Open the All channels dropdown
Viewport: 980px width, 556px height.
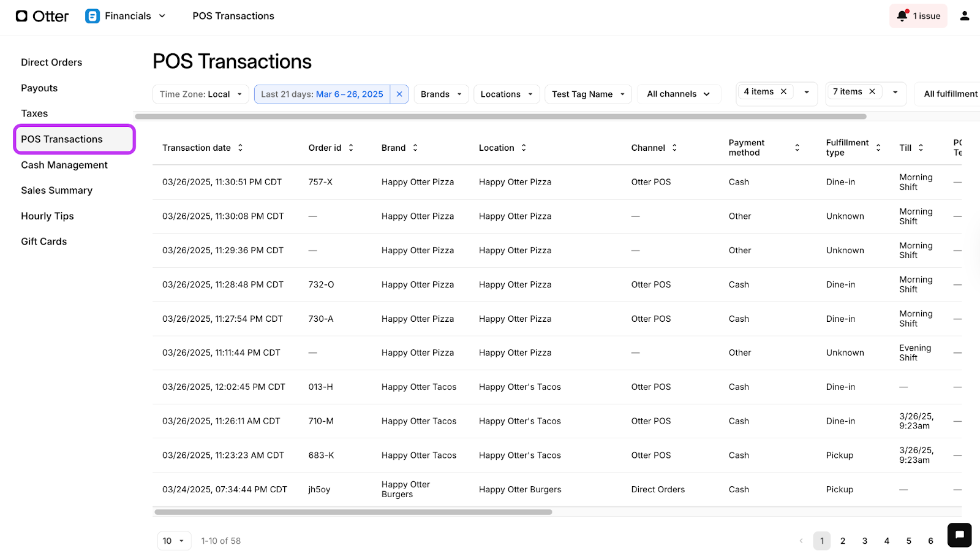[x=679, y=94]
